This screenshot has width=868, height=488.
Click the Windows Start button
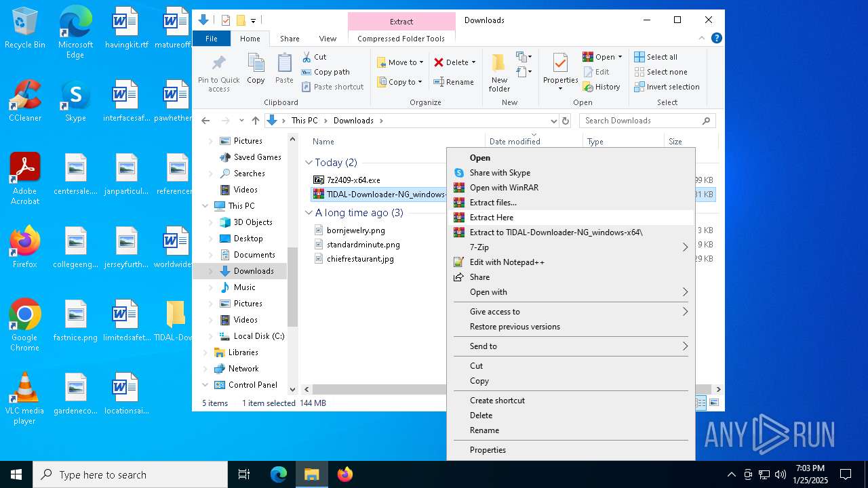pos(16,474)
